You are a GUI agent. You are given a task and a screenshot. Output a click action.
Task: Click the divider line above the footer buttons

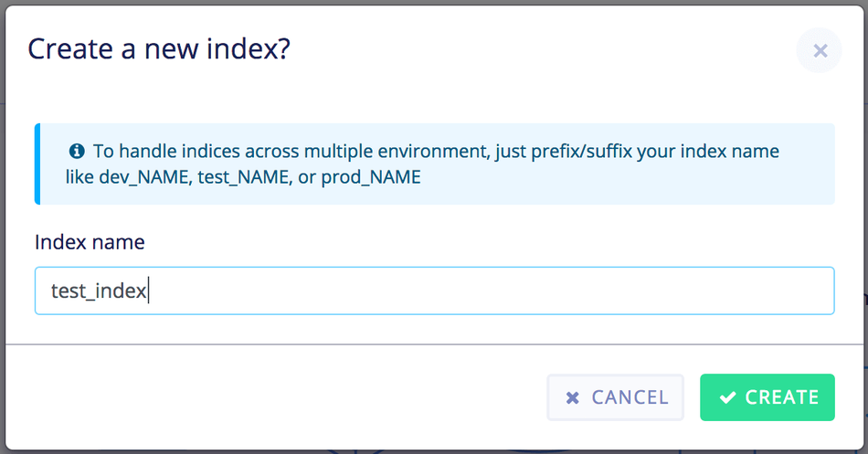434,344
